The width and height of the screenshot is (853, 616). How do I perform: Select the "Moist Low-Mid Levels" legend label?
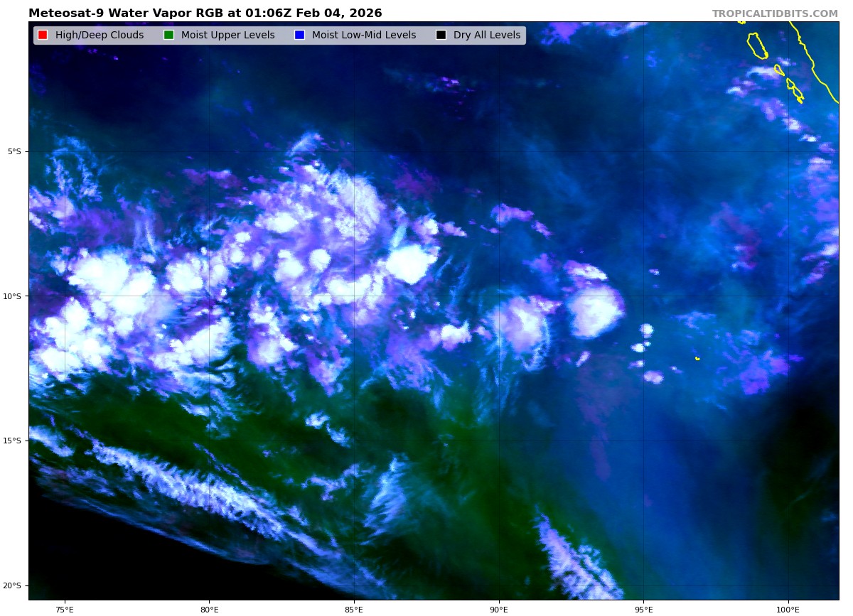pyautogui.click(x=363, y=36)
